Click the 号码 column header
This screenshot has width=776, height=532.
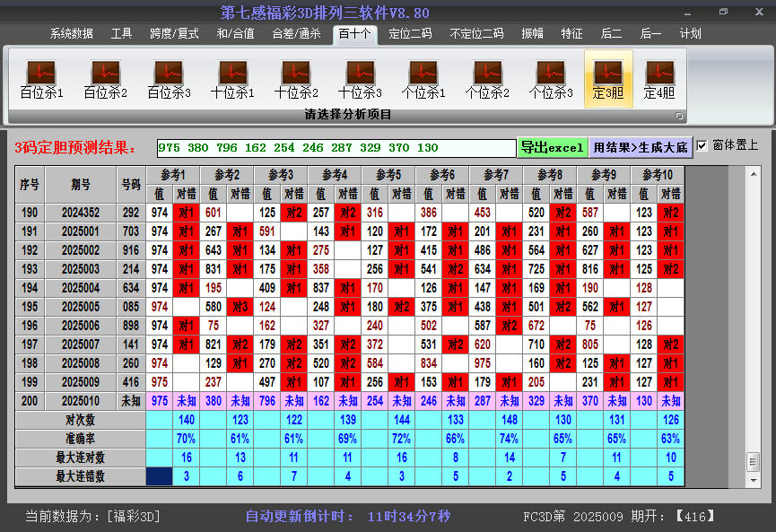[131, 185]
